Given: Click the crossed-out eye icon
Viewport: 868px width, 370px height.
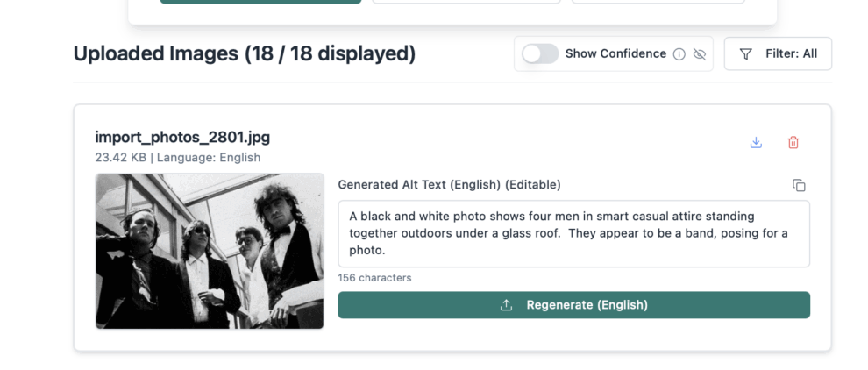Looking at the screenshot, I should (x=700, y=53).
